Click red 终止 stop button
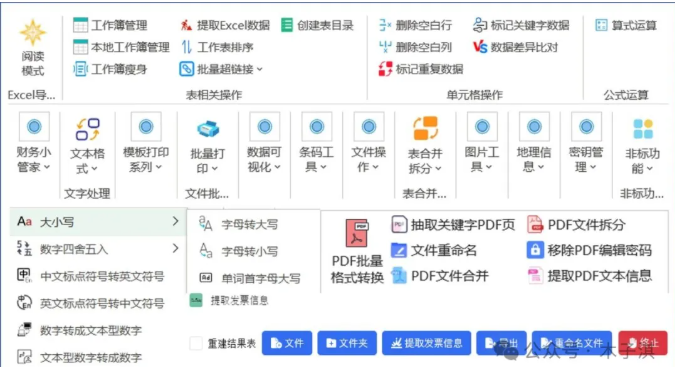The image size is (675, 367). pos(643,343)
